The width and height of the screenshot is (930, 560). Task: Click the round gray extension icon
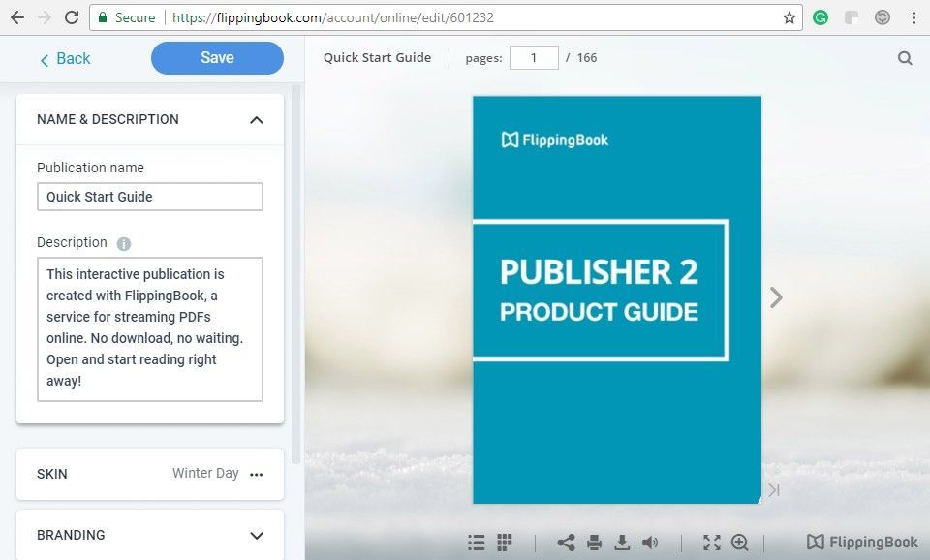883,17
